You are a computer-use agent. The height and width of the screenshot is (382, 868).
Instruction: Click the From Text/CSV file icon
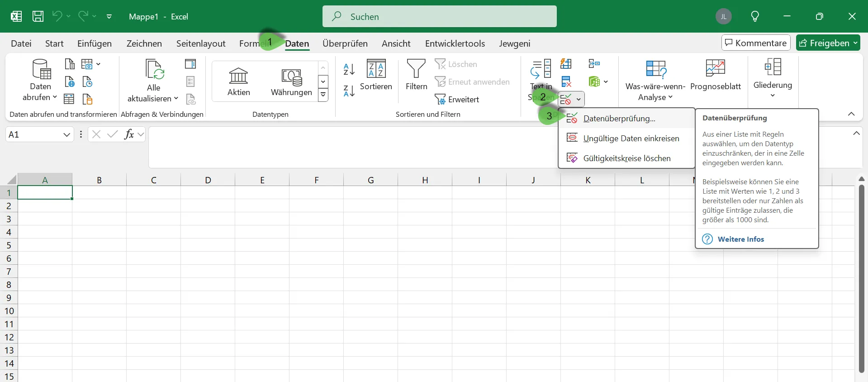[x=70, y=64]
